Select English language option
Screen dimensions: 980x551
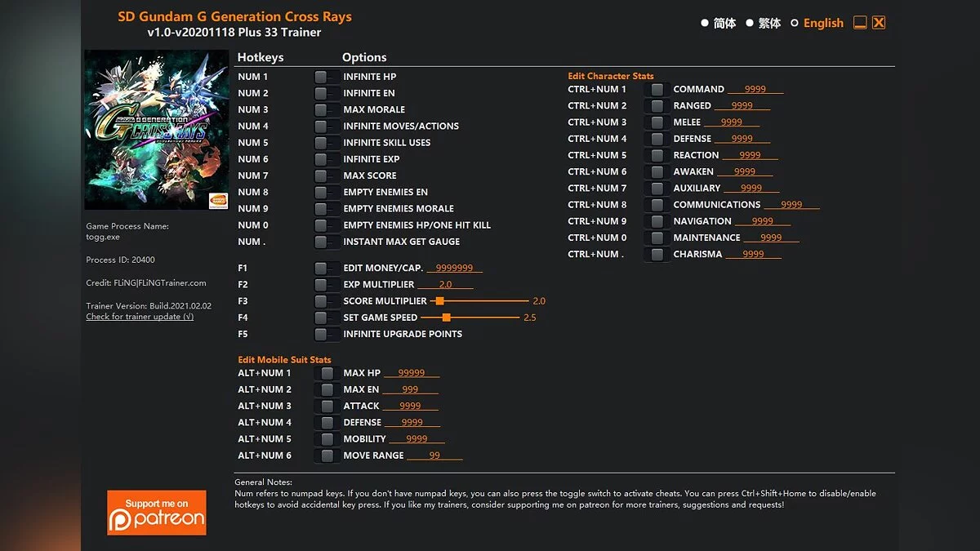coord(817,24)
